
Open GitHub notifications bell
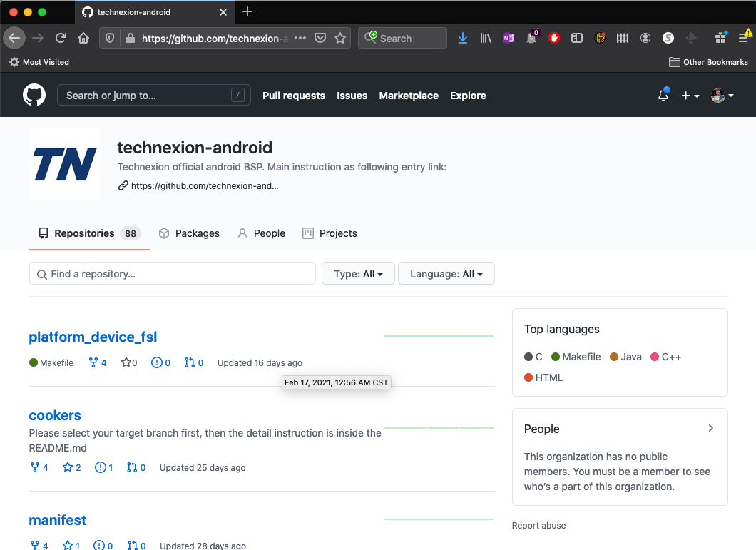[663, 95]
